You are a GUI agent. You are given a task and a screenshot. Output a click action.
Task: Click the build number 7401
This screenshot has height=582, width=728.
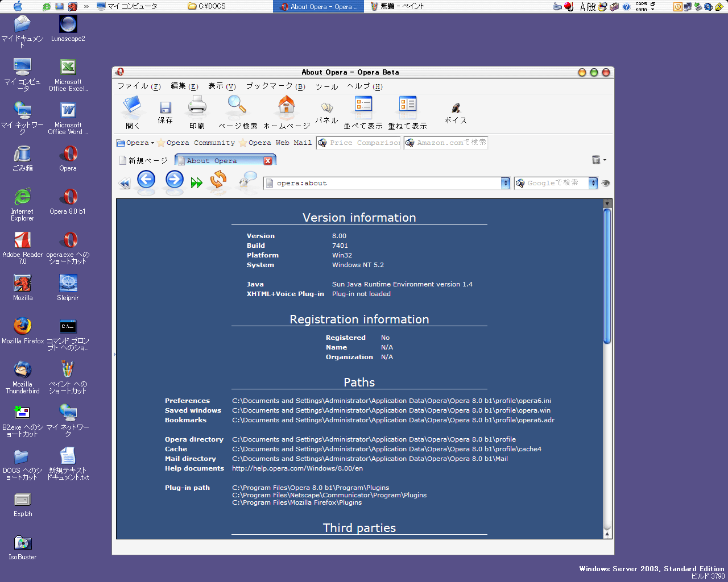(340, 246)
